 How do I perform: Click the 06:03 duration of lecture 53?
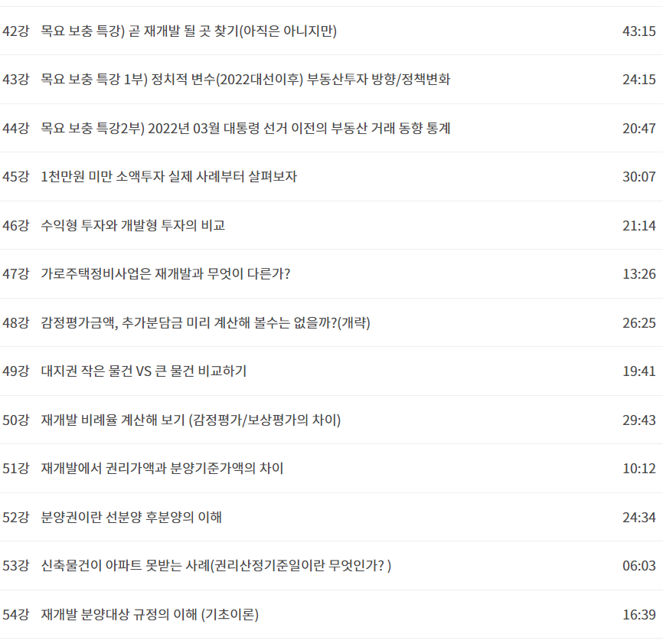pyautogui.click(x=639, y=566)
